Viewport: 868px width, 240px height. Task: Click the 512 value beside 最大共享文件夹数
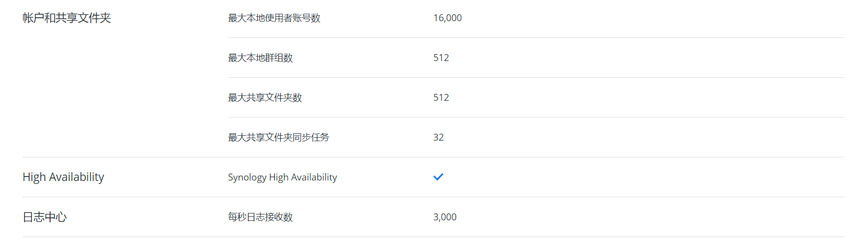[x=441, y=98]
